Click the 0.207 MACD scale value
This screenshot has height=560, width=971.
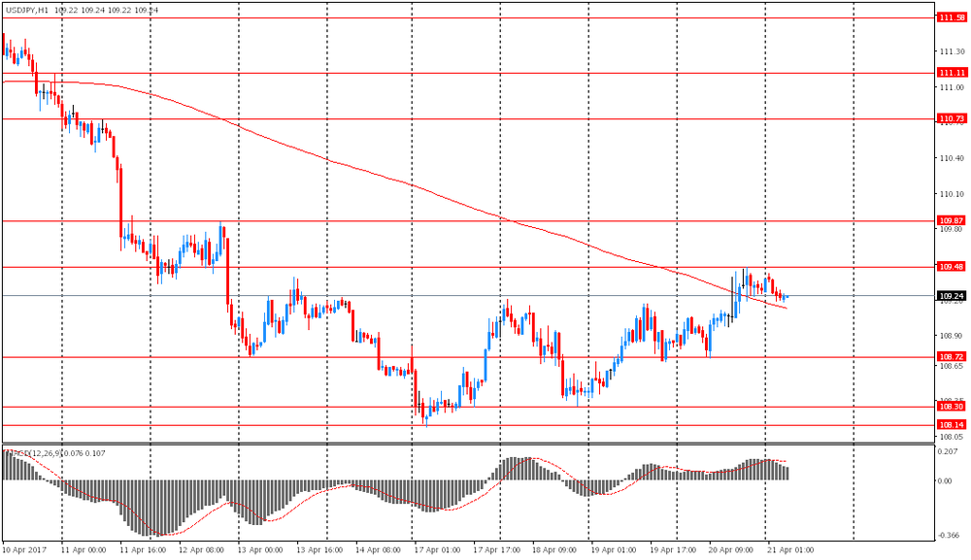click(x=948, y=452)
